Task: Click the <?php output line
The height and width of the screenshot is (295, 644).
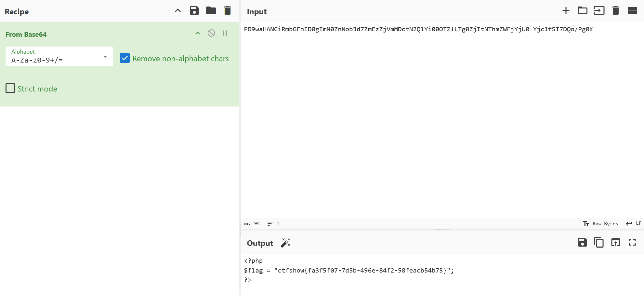Action: (x=253, y=260)
